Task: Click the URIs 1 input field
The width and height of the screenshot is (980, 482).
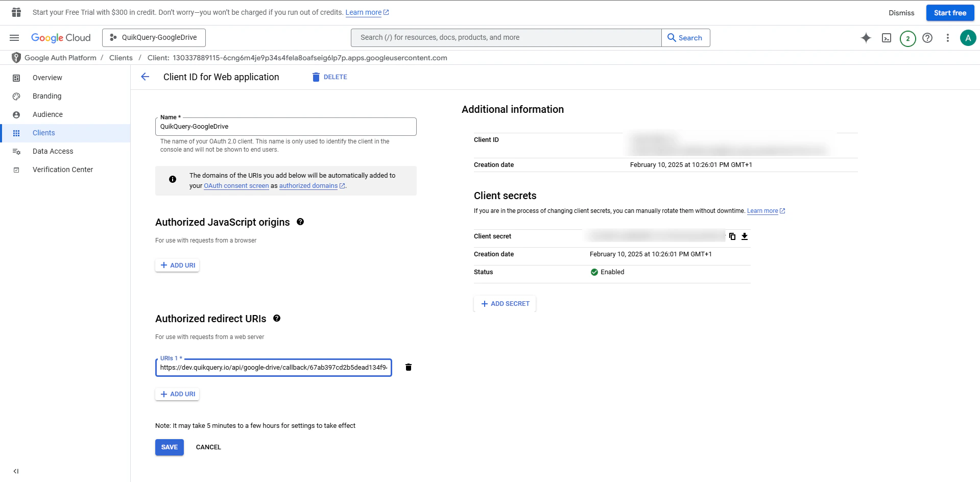Action: coord(274,367)
